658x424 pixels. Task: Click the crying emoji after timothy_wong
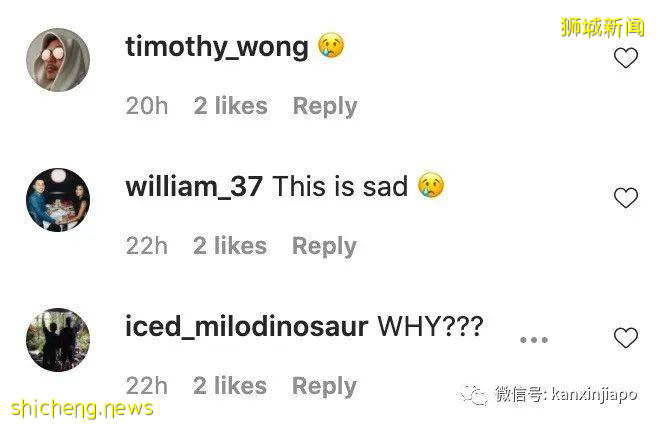click(331, 45)
